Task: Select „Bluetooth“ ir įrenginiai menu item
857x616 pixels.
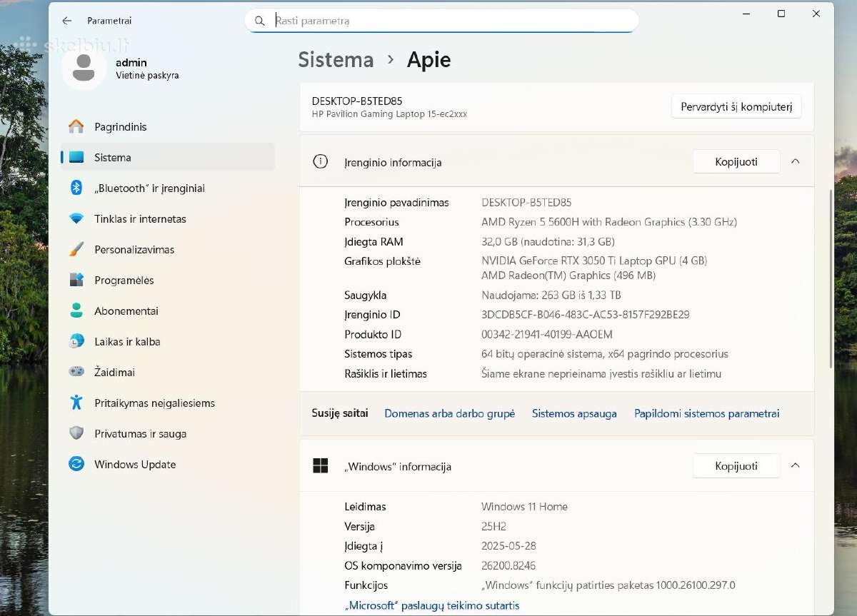Action: coord(168,188)
